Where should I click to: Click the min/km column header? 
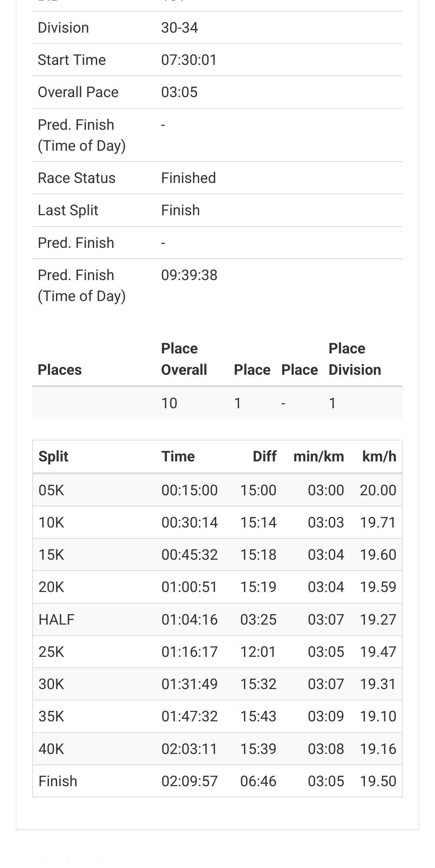click(x=319, y=457)
